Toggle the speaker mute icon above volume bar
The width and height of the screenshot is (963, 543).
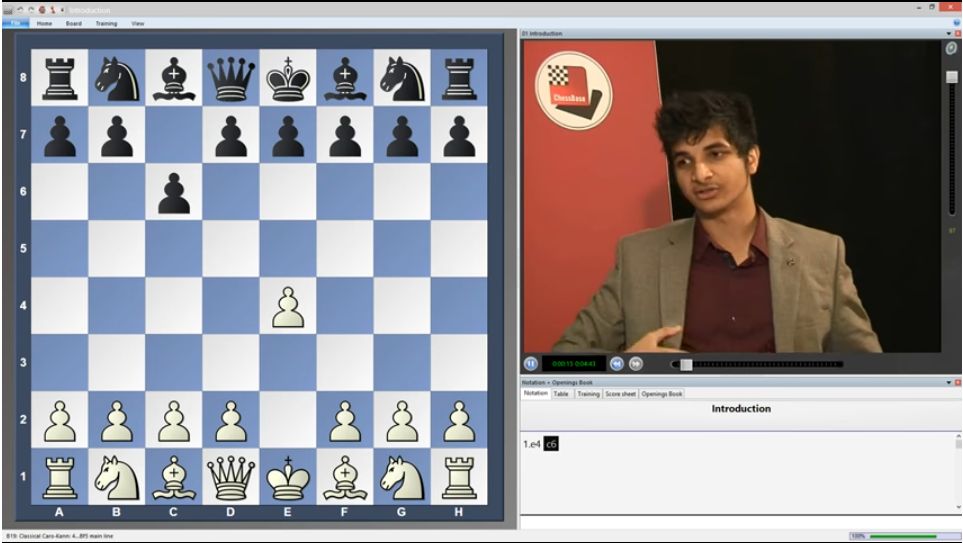pyautogui.click(x=952, y=48)
